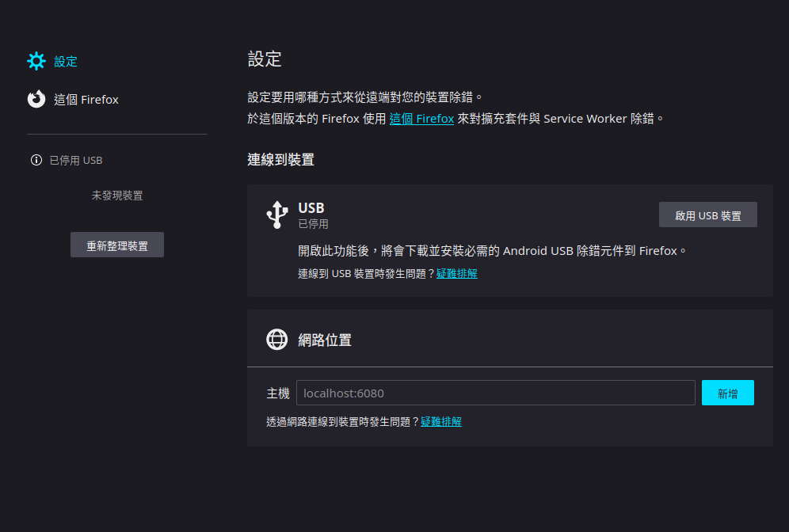The width and height of the screenshot is (789, 532).
Task: Open the 這個 Firefox link in the description
Action: point(421,118)
